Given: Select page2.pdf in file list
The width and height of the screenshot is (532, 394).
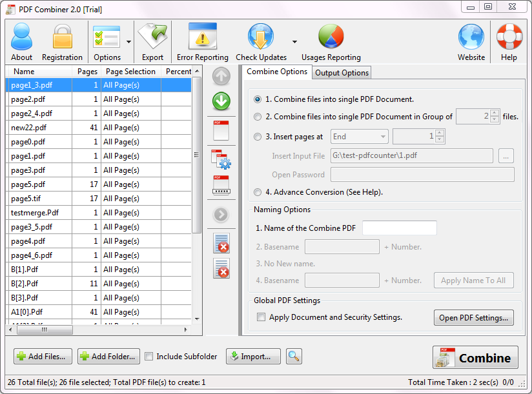Looking at the screenshot, I should click(x=98, y=99).
